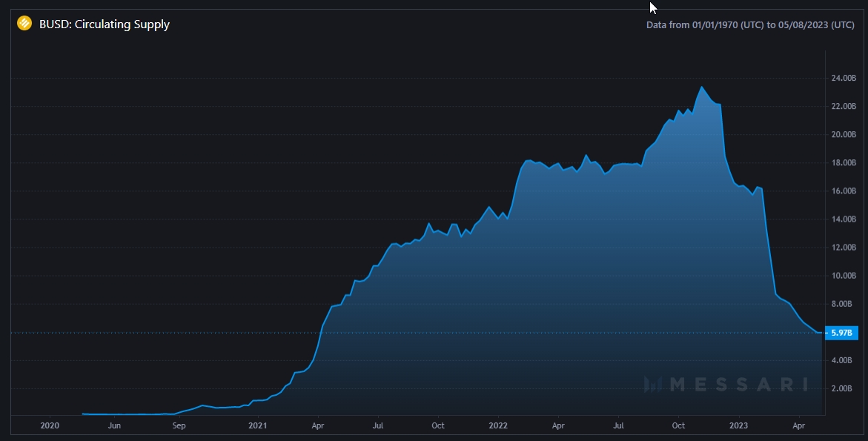Select the 22.00B y-axis label

click(x=844, y=106)
